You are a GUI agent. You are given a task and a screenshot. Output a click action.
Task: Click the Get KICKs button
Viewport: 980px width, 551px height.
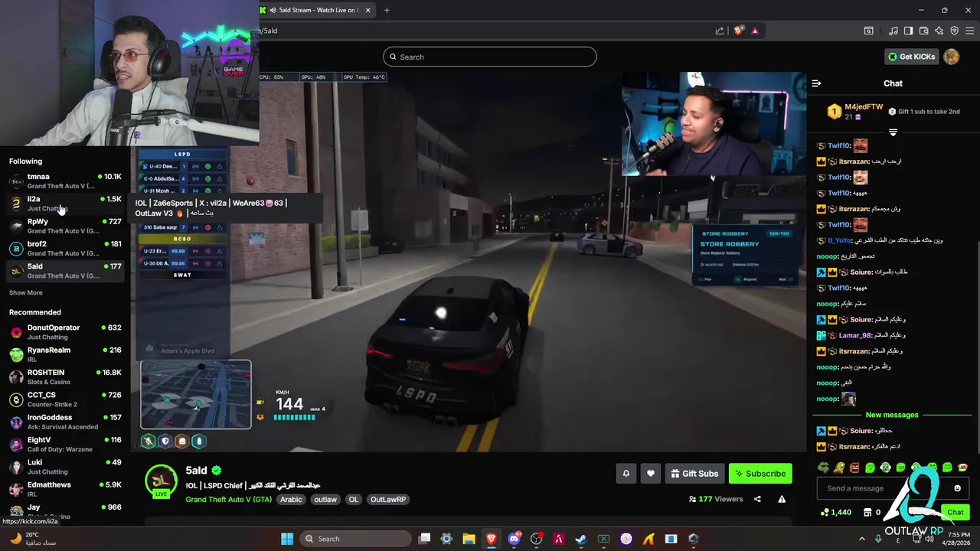[910, 57]
